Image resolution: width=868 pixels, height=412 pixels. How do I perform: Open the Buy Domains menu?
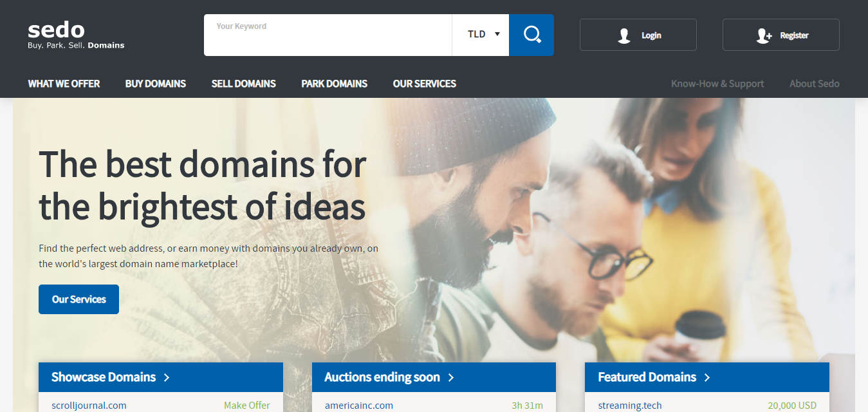[155, 84]
